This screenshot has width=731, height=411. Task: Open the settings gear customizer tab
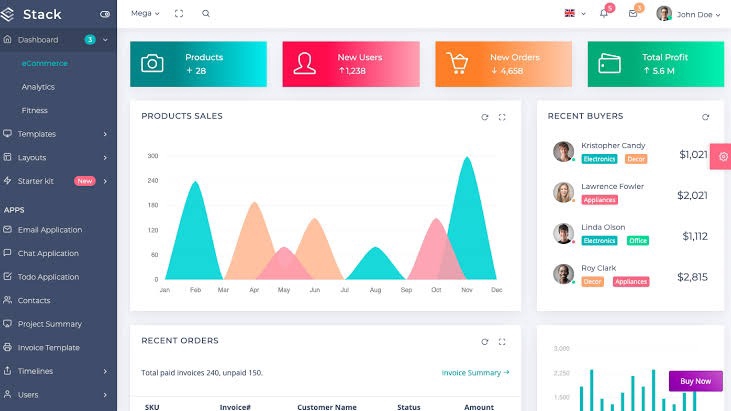coord(723,157)
